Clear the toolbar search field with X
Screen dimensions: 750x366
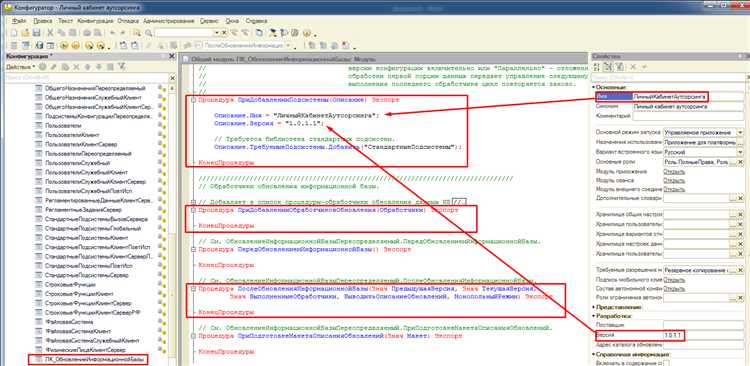click(x=224, y=33)
